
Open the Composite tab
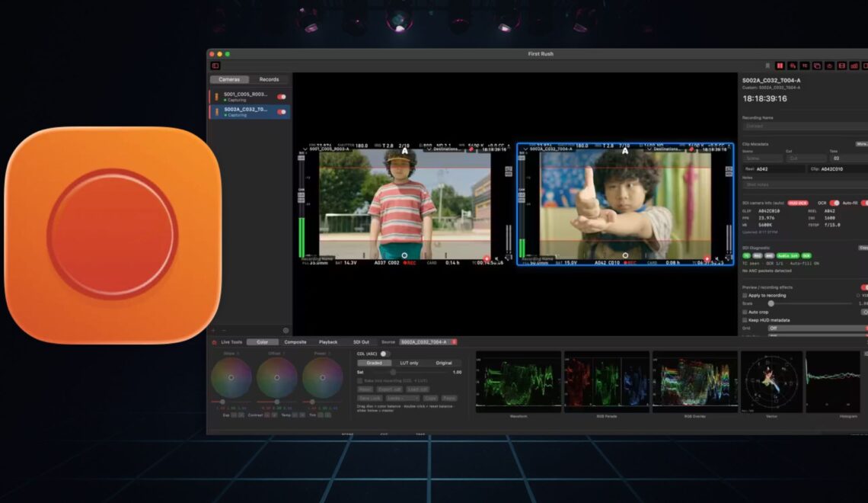click(x=295, y=341)
